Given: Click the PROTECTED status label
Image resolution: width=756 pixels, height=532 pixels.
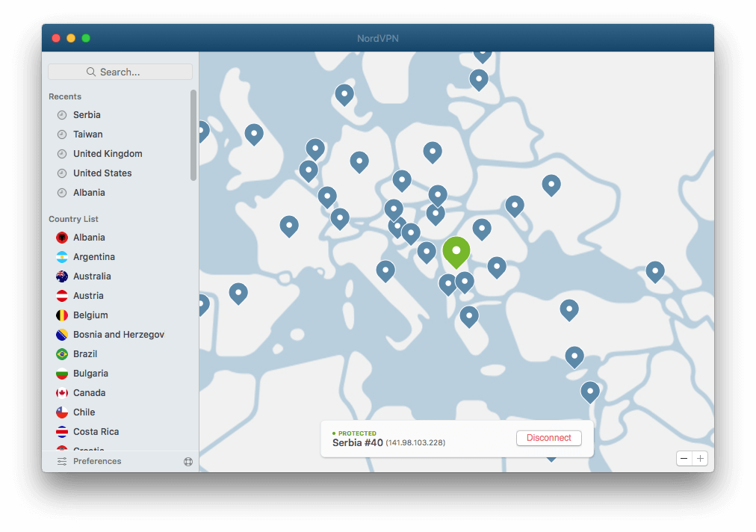Looking at the screenshot, I should click(357, 433).
